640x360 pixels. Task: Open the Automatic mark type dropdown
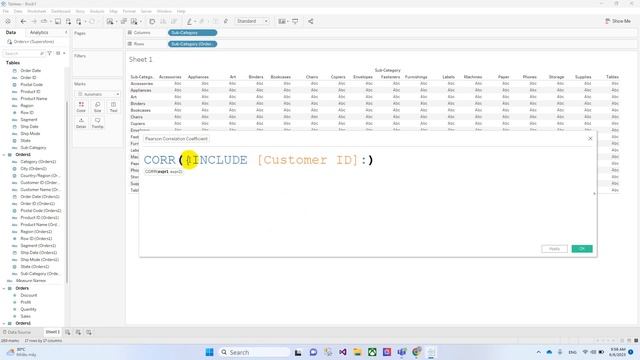click(98, 94)
